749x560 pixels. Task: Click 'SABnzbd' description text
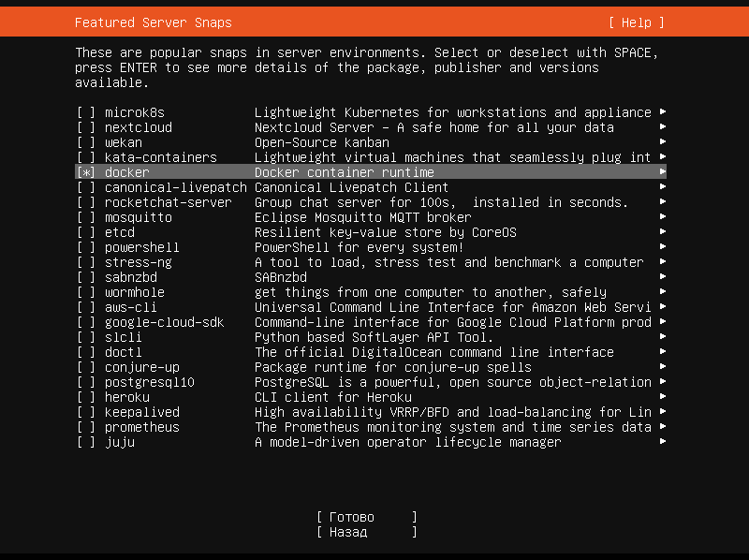281,277
